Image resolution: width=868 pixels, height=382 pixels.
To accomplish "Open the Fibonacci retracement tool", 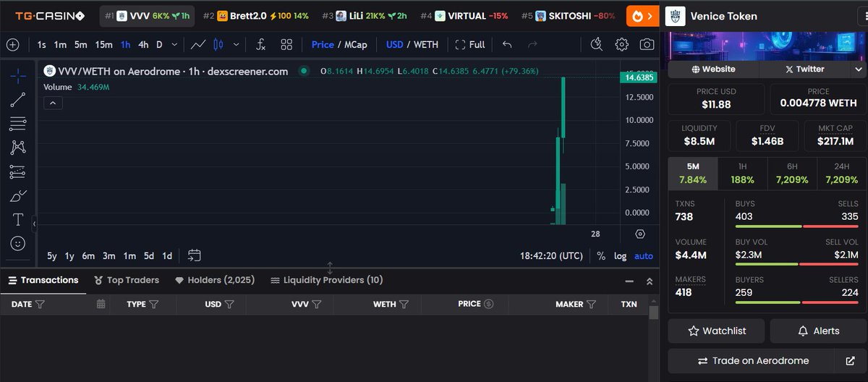I will click(18, 124).
